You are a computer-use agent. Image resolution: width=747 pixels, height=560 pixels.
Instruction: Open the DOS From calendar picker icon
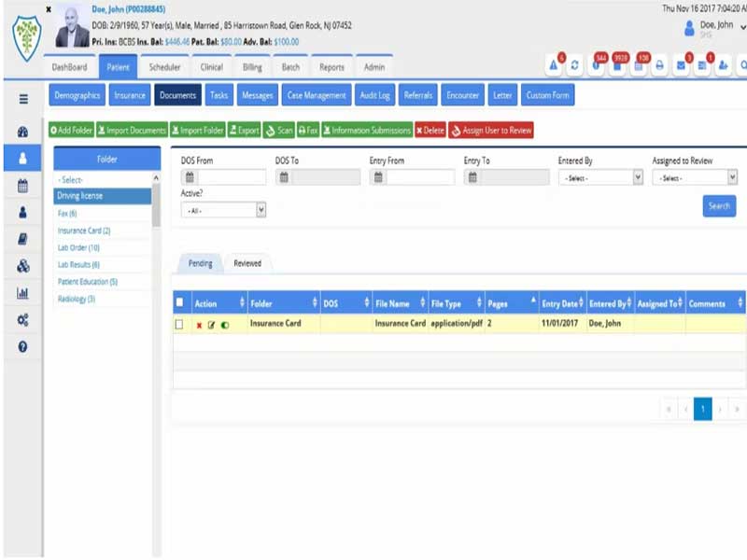click(x=190, y=177)
